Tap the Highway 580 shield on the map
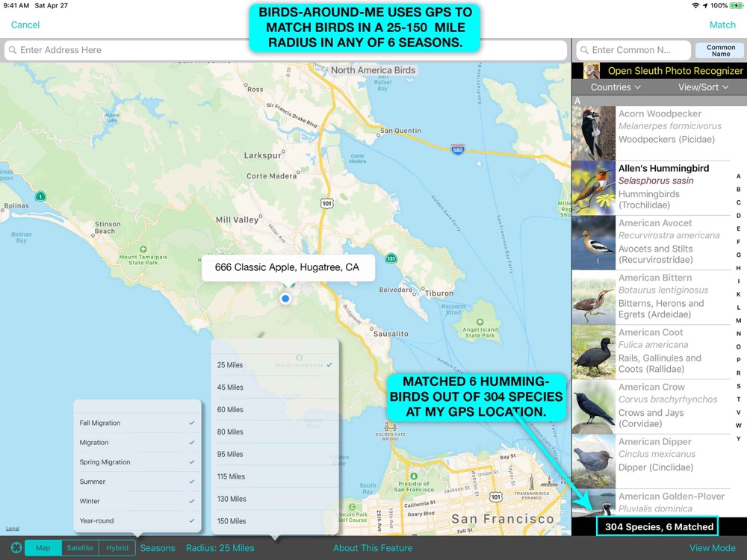 tap(457, 149)
